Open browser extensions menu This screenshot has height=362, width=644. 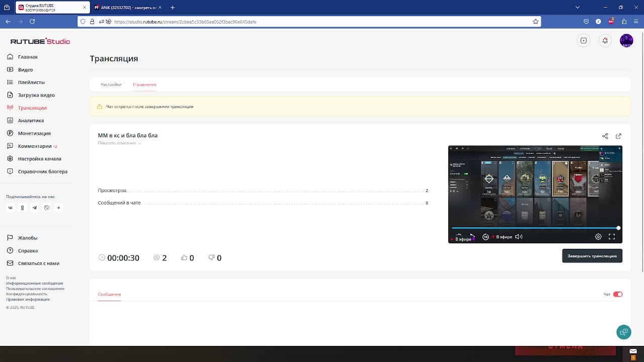pyautogui.click(x=624, y=22)
